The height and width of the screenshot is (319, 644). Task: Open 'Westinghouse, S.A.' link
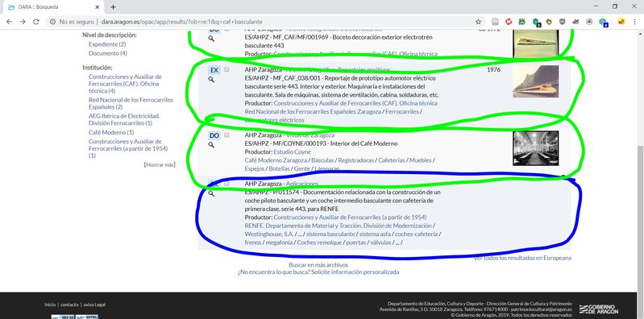pyautogui.click(x=269, y=234)
